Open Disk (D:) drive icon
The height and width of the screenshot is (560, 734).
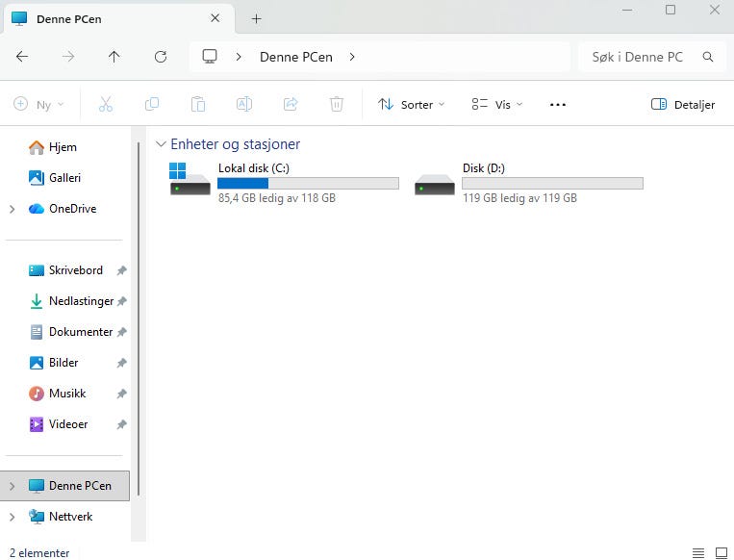[x=435, y=185]
